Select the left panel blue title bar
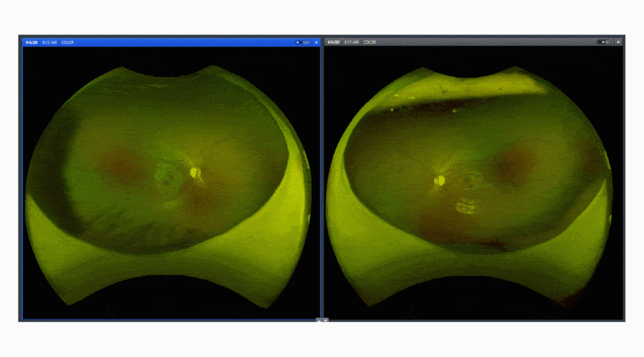The height and width of the screenshot is (357, 644). pos(179,42)
